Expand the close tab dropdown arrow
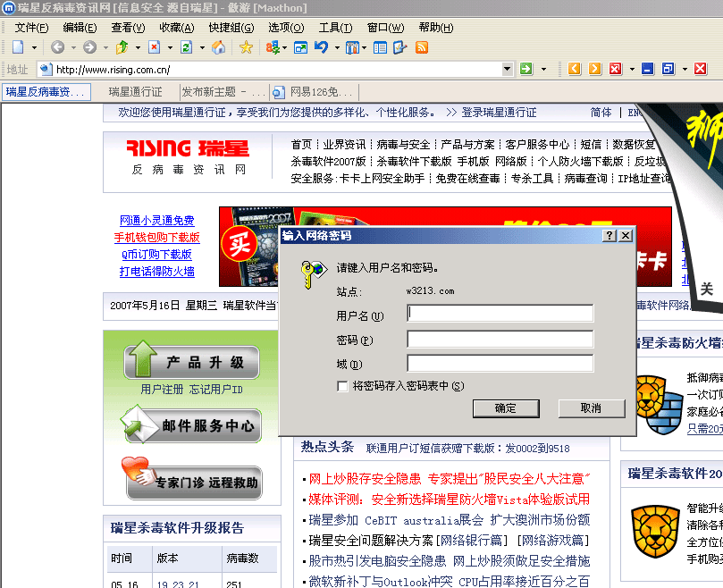Viewport: 723px width, 588px height. point(632,69)
